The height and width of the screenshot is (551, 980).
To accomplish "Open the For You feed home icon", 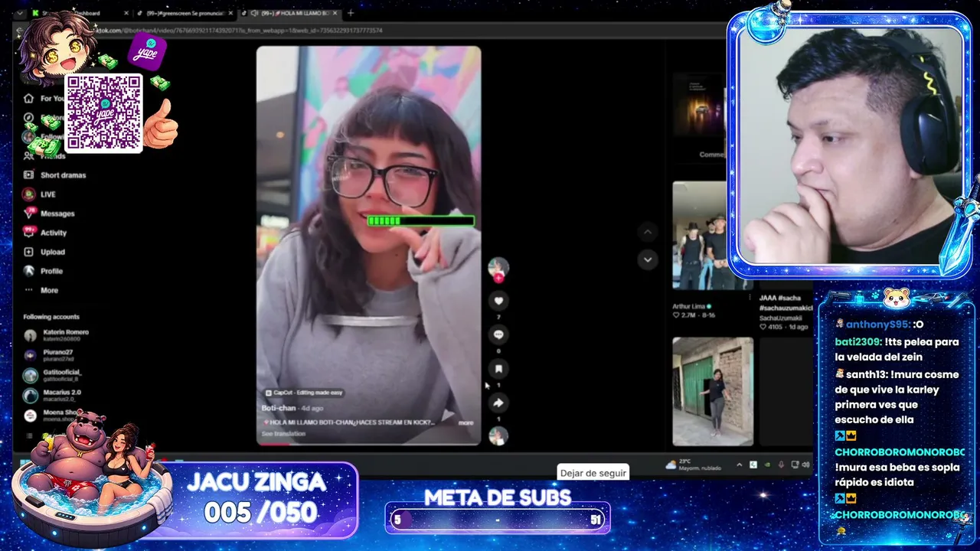I will pyautogui.click(x=28, y=99).
